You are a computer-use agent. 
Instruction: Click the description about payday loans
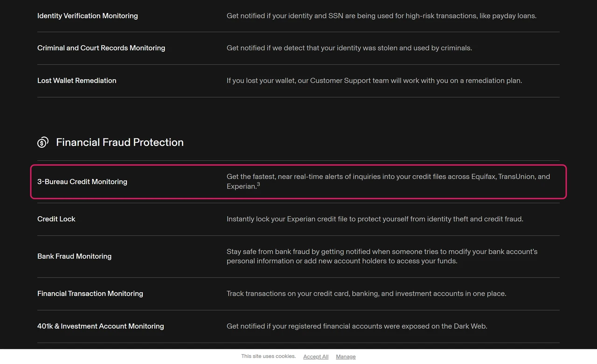382,16
